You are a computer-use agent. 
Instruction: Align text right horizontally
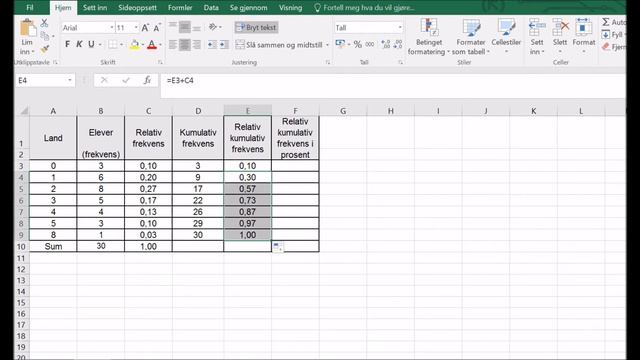point(197,44)
